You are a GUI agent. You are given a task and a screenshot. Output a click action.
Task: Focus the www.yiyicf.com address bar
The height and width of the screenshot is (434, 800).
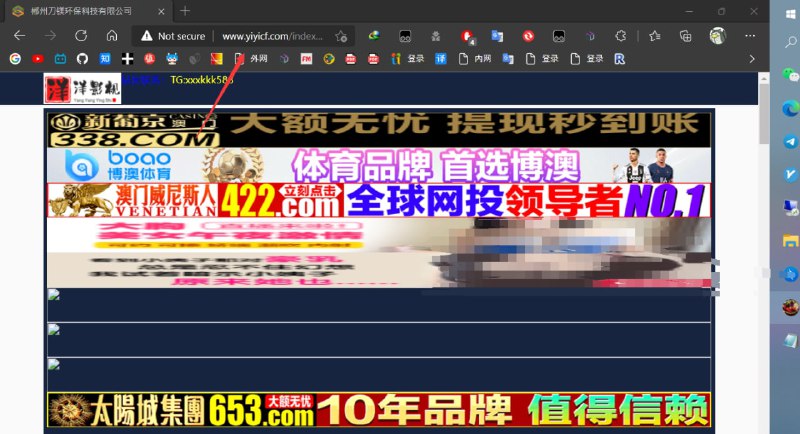click(272, 36)
